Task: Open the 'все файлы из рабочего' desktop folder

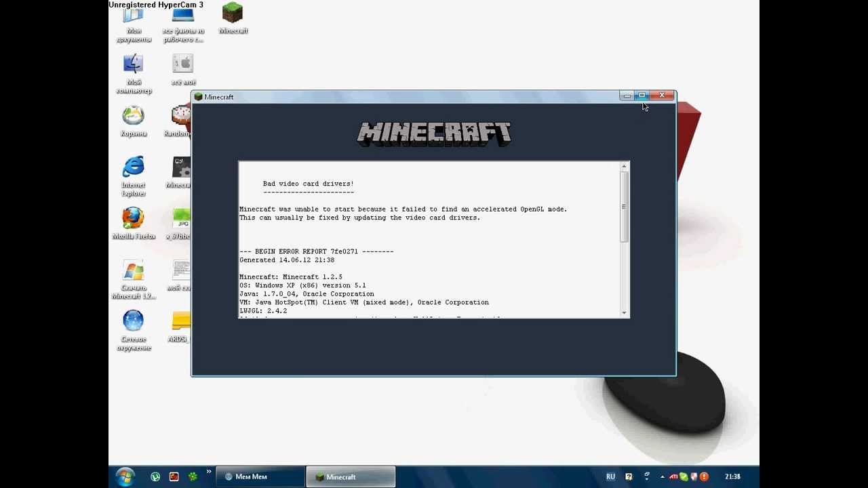Action: [x=183, y=26]
